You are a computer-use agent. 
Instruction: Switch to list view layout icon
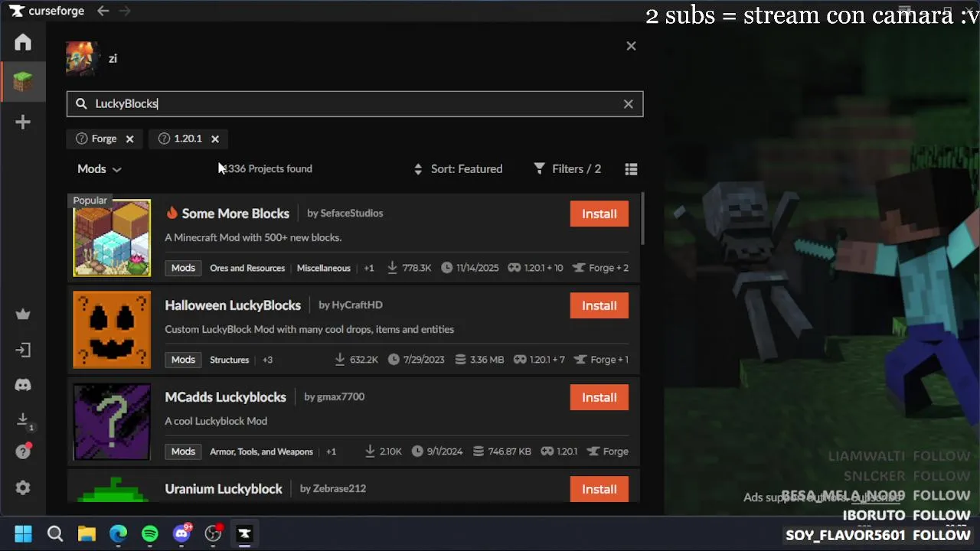click(631, 169)
